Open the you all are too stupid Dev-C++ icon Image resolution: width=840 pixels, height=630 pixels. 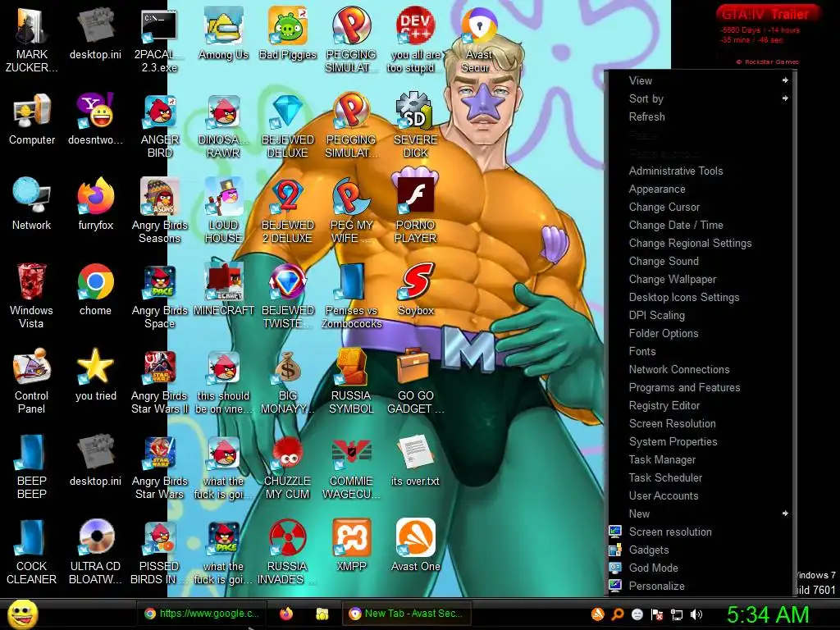pyautogui.click(x=416, y=39)
